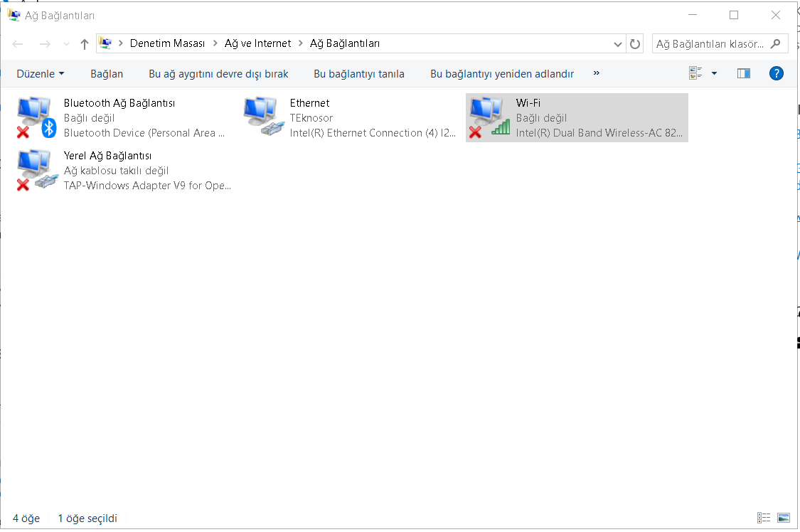Switch to large icons view in status bar
Viewport: 800px width, 532px height.
point(784,518)
